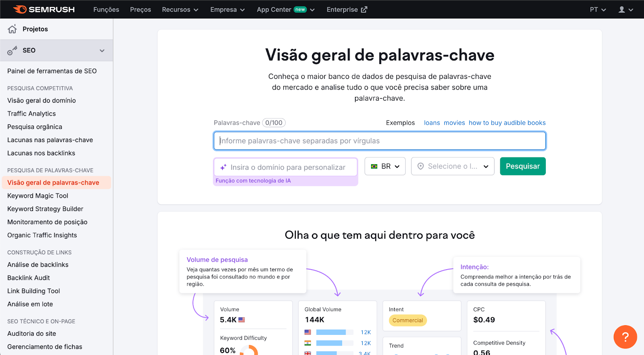Go to Enterprise in top menu
The height and width of the screenshot is (355, 644).
click(347, 10)
